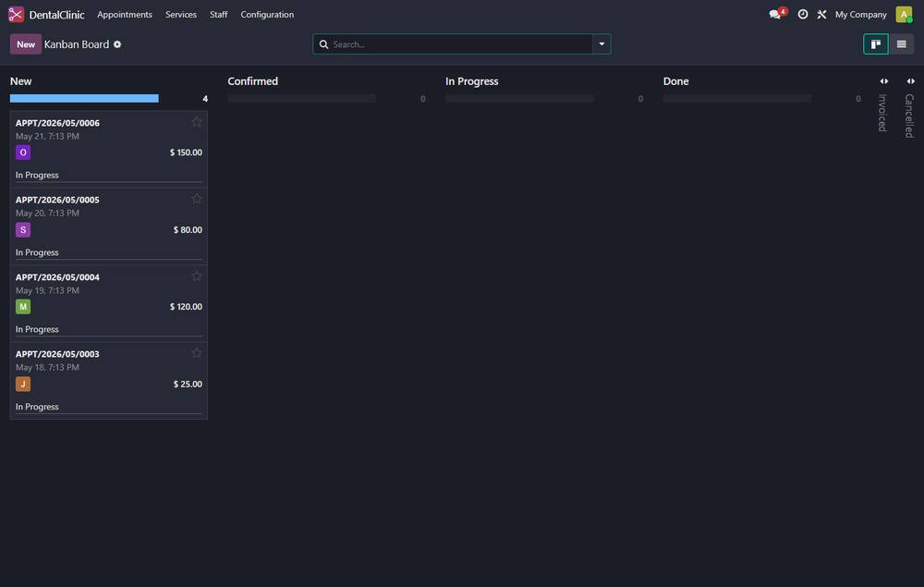Image resolution: width=924 pixels, height=587 pixels.
Task: Open the Configuration menu
Action: click(x=267, y=14)
